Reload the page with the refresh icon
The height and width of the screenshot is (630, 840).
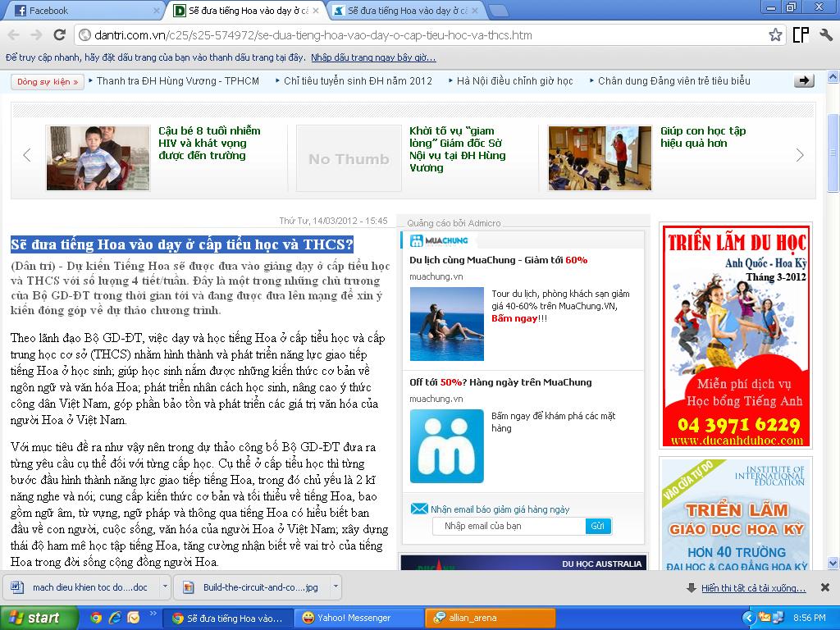coord(59,35)
